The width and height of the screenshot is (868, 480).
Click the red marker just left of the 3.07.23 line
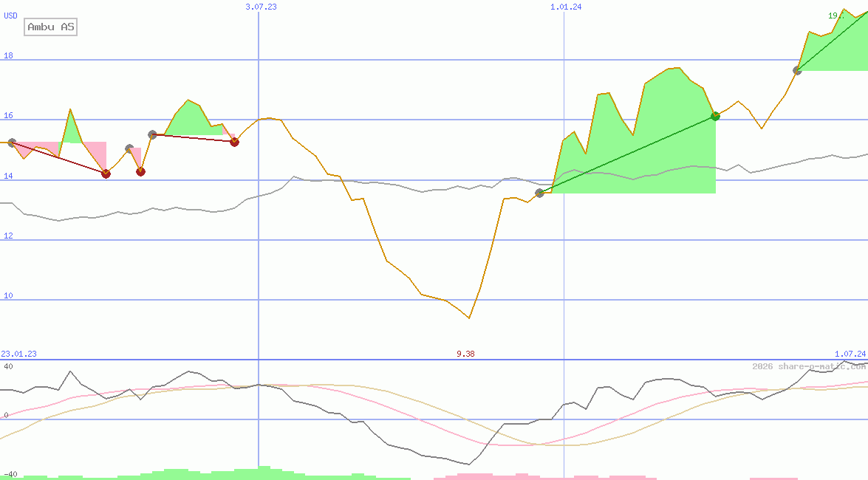point(234,142)
